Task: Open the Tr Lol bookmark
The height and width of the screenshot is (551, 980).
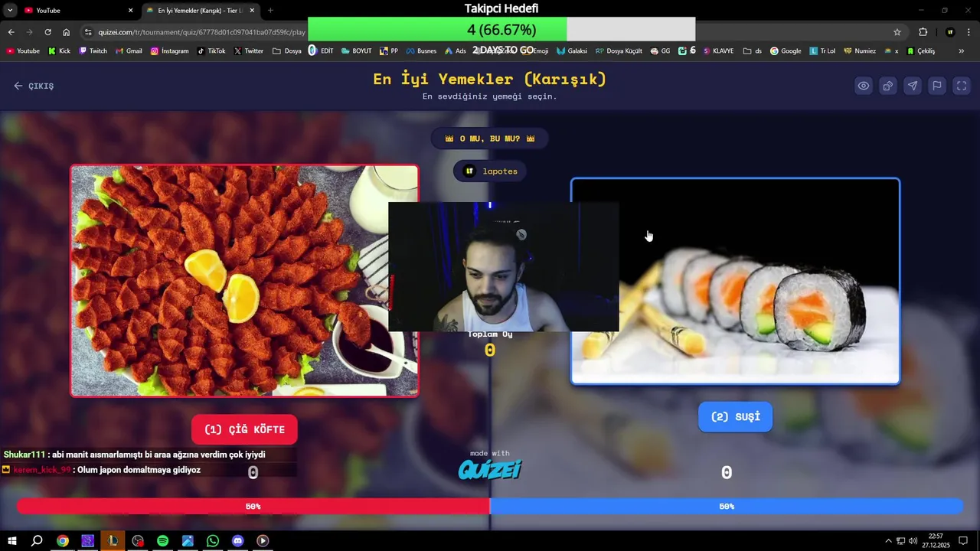Action: 822,51
